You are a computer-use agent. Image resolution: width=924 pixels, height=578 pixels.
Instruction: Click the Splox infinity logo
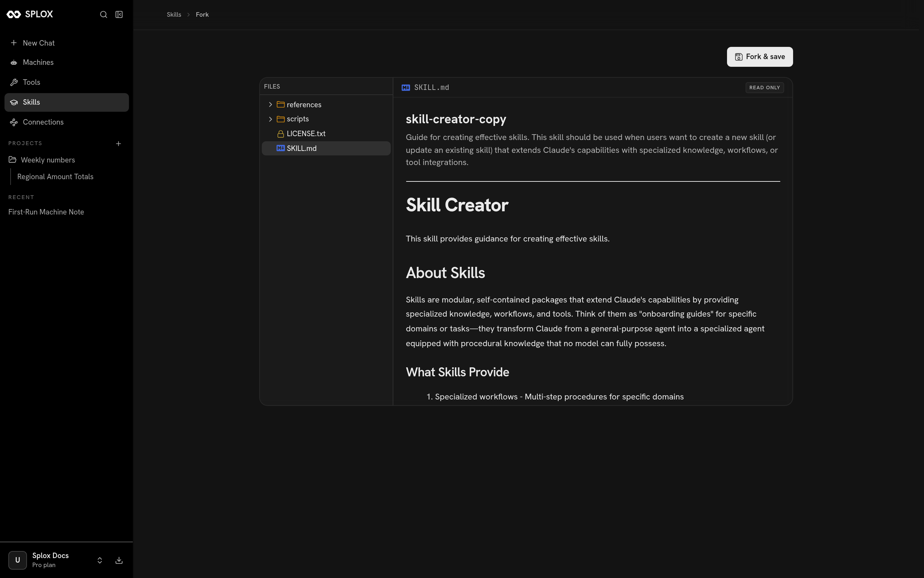[14, 14]
